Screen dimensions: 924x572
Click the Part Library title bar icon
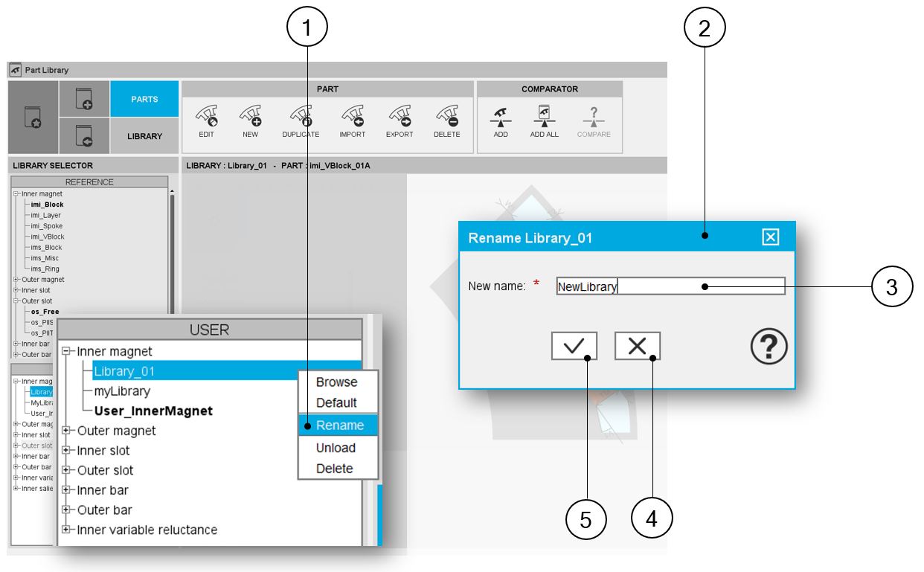click(x=15, y=70)
